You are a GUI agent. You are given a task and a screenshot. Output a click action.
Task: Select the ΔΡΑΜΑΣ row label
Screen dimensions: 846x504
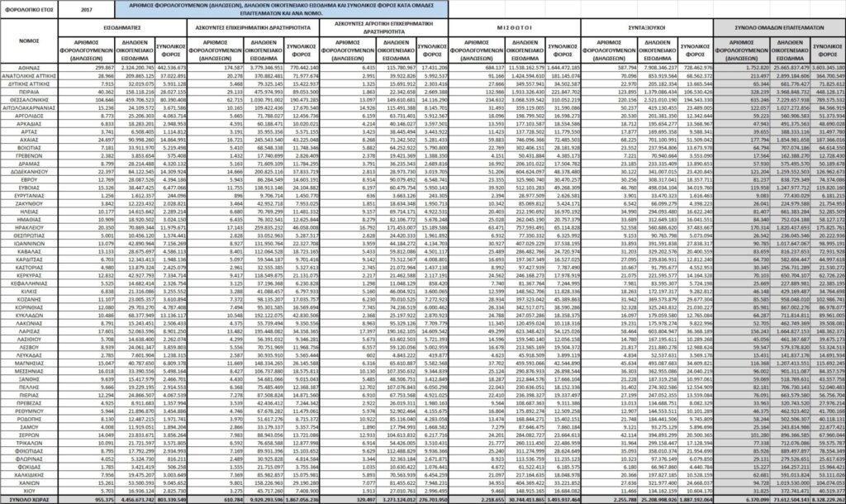pos(29,164)
